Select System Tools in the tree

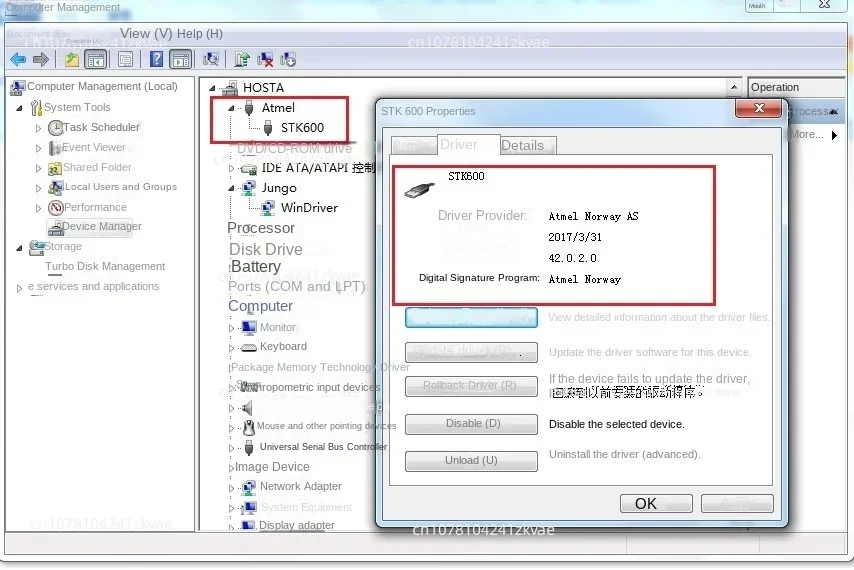click(x=77, y=107)
